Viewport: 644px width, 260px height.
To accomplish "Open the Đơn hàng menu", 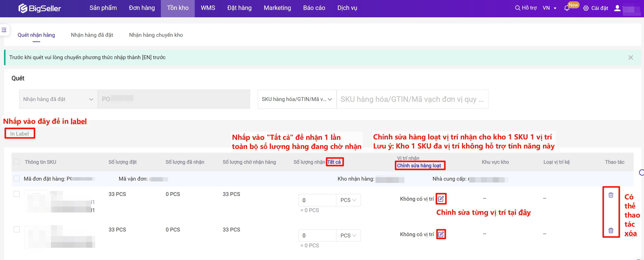I will pos(142,8).
